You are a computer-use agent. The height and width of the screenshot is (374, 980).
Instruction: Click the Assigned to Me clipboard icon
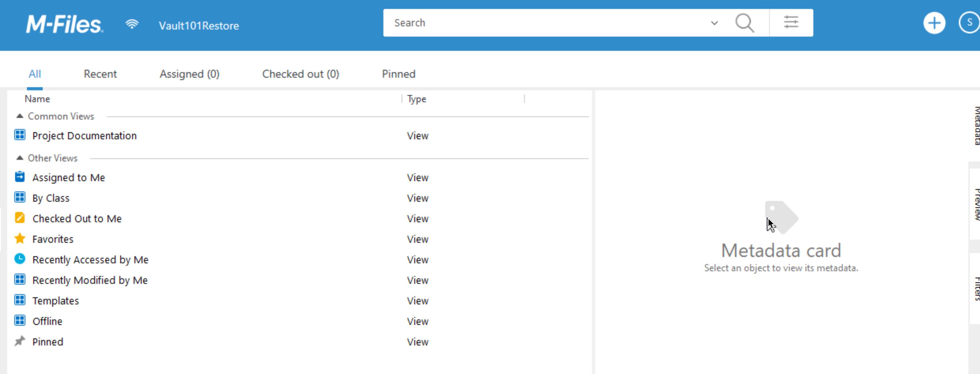20,177
